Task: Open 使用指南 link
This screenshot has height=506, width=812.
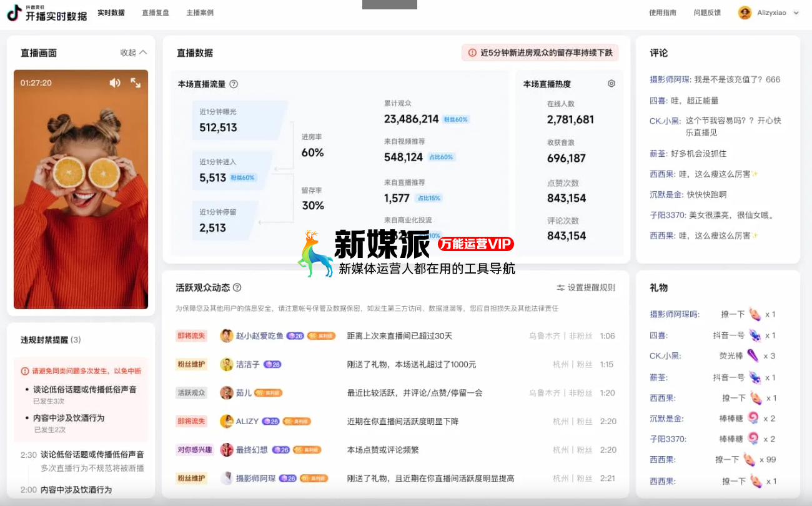Action: [x=663, y=12]
